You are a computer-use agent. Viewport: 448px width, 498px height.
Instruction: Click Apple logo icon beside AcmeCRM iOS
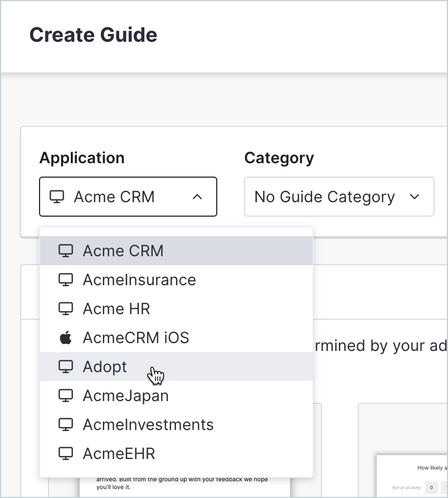(66, 338)
